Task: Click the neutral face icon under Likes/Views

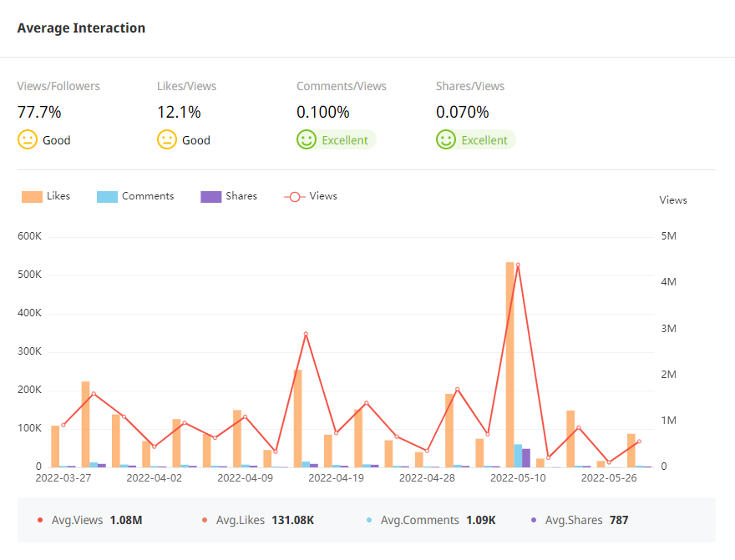Action: coord(167,140)
